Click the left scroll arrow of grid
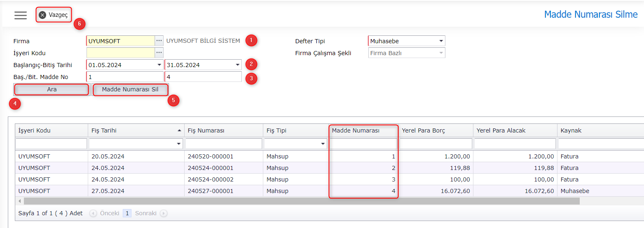This screenshot has width=644, height=228. tap(19, 201)
